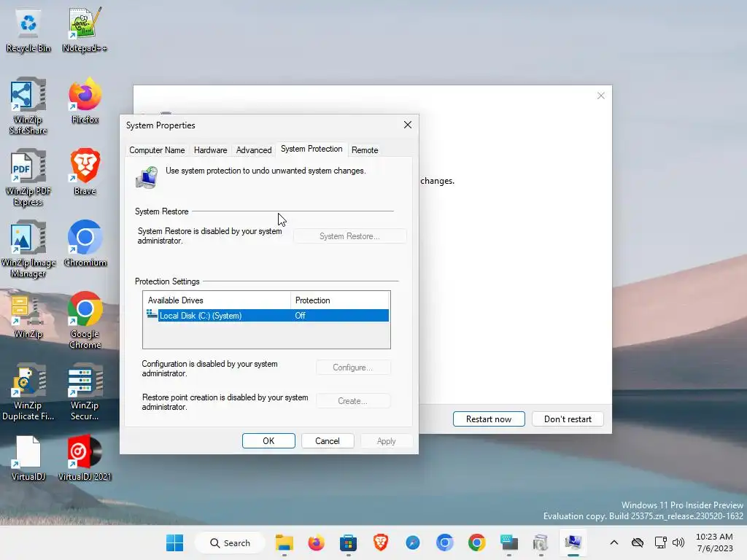This screenshot has width=747, height=560.
Task: Click the network status tray icon
Action: pyautogui.click(x=660, y=542)
